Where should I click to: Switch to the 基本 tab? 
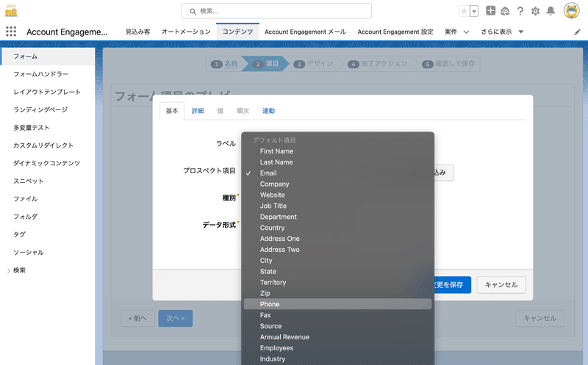click(x=172, y=111)
